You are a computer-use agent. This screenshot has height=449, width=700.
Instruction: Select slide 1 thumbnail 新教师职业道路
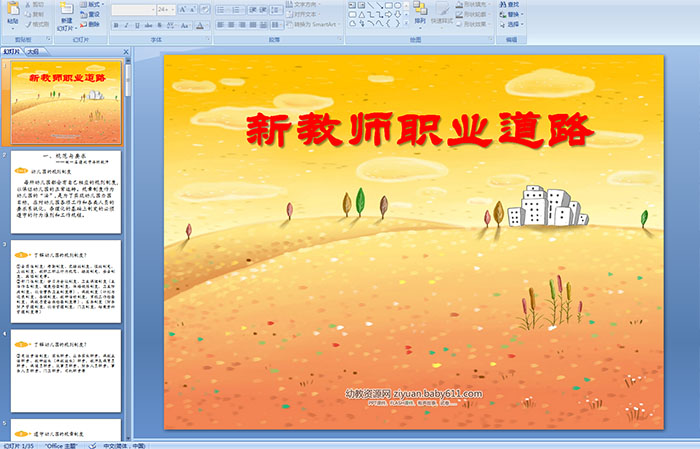(66, 103)
